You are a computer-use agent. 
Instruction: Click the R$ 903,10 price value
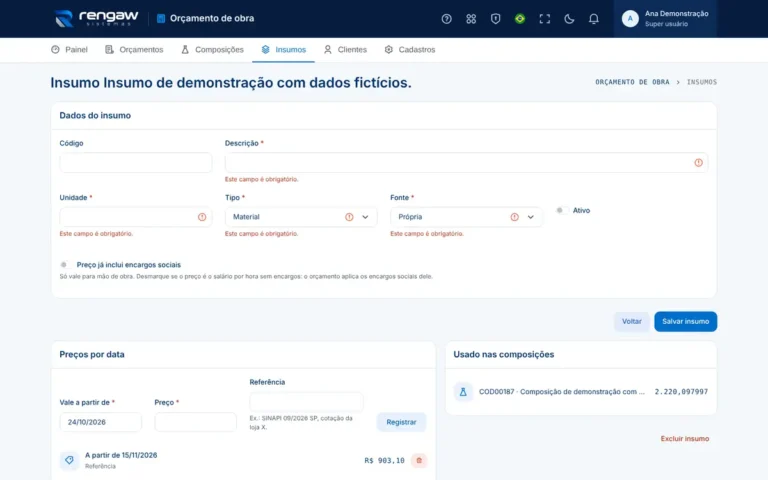(x=384, y=460)
